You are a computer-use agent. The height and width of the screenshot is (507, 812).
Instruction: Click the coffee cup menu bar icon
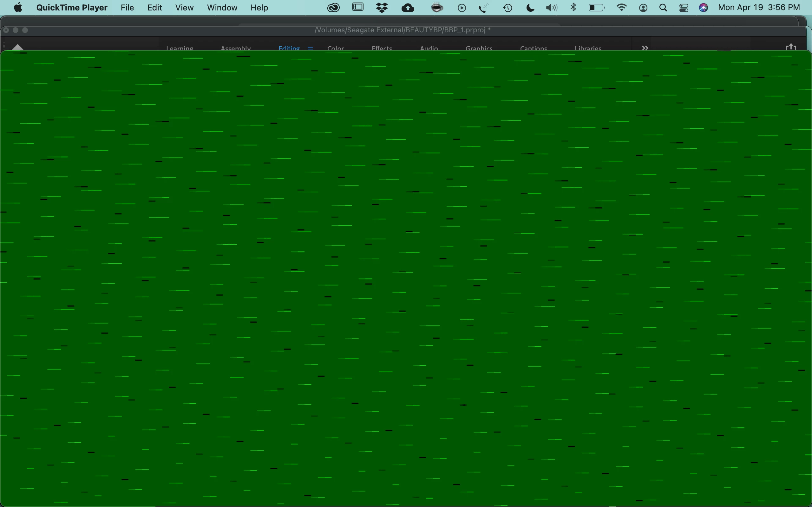pos(437,8)
